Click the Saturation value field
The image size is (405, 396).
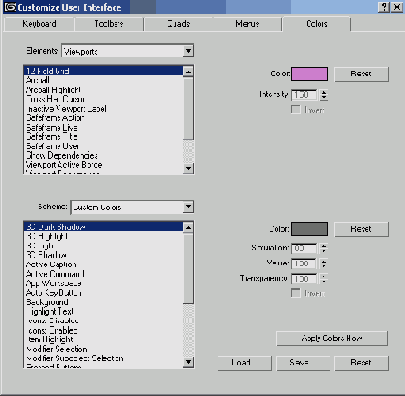[304, 248]
